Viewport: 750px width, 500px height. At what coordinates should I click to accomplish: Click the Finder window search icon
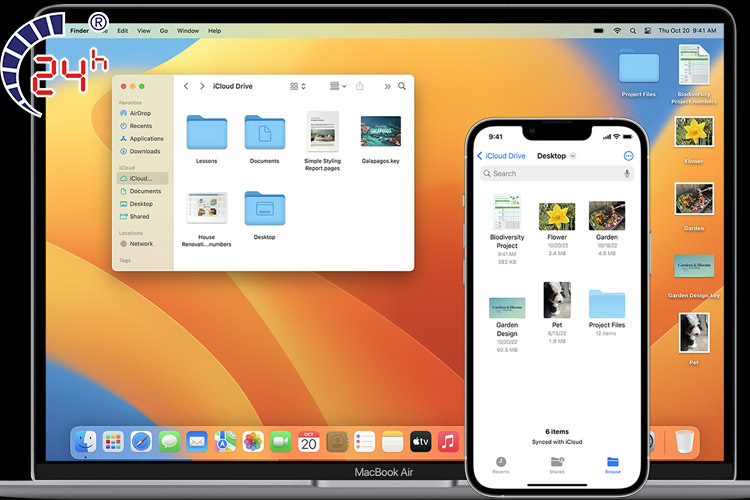tap(402, 86)
